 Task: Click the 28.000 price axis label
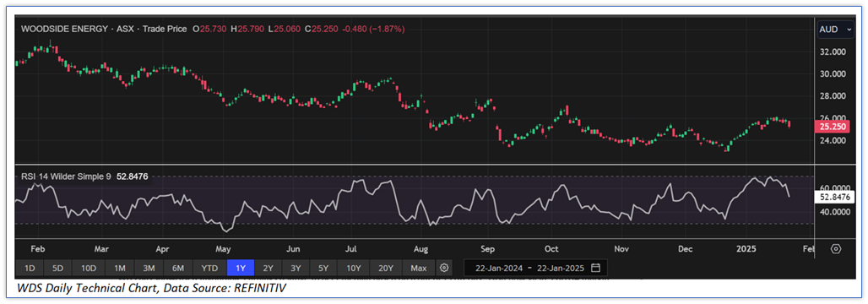click(x=833, y=95)
